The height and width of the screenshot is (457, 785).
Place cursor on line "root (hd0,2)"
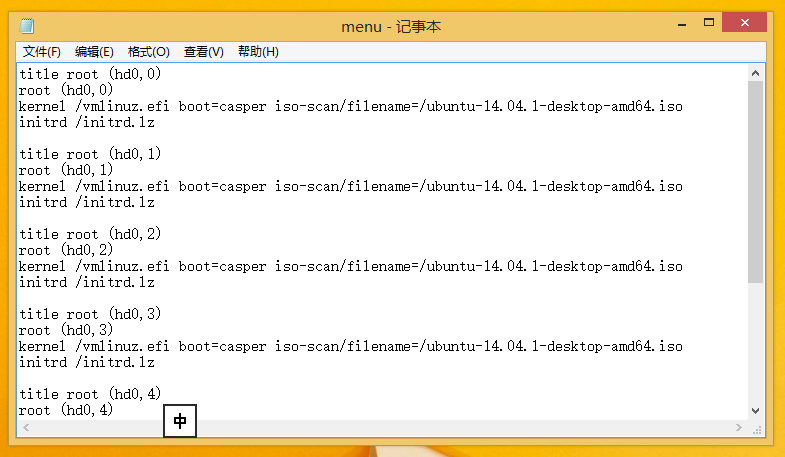[66, 250]
